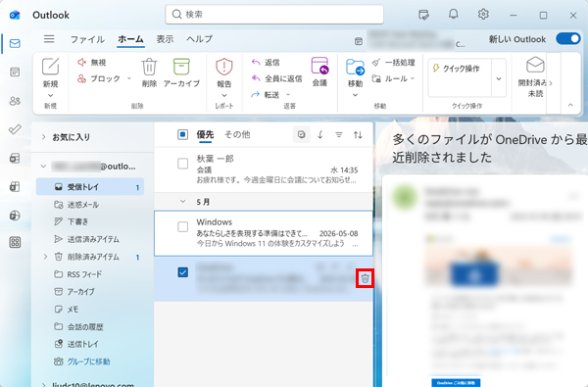The width and height of the screenshot is (588, 387).
Task: Check the box for the Windows message
Action: click(182, 227)
